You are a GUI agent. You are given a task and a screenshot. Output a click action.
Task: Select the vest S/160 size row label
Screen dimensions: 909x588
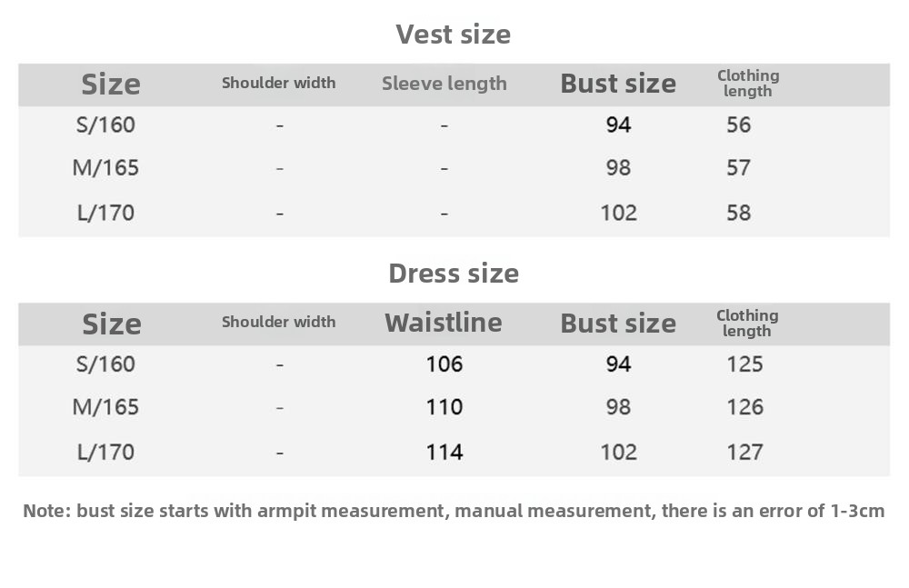tap(105, 125)
